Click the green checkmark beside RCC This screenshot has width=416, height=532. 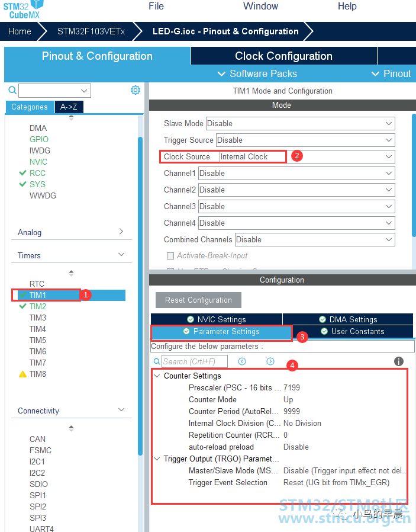[22, 173]
